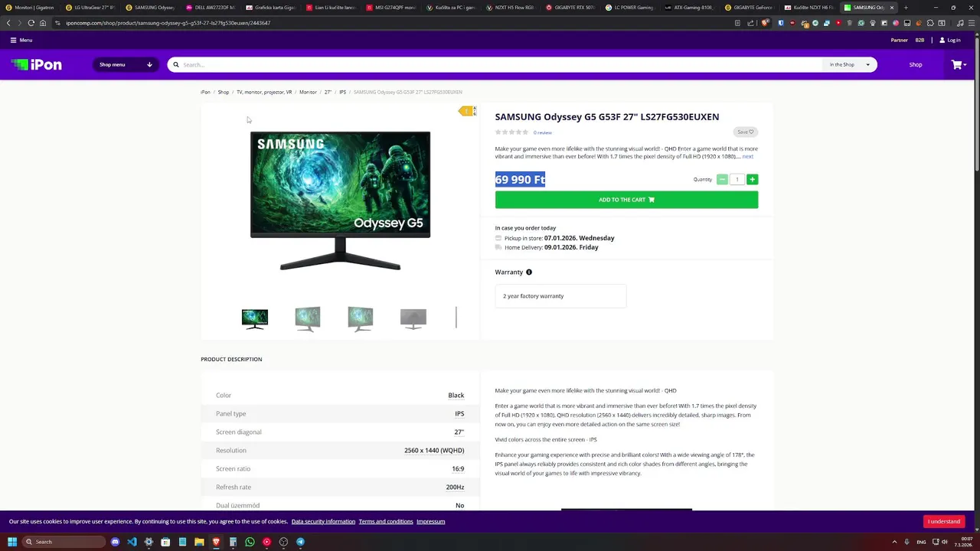This screenshot has width=980, height=551.
Task: Click the taskbar settings gear icon
Action: point(149,542)
